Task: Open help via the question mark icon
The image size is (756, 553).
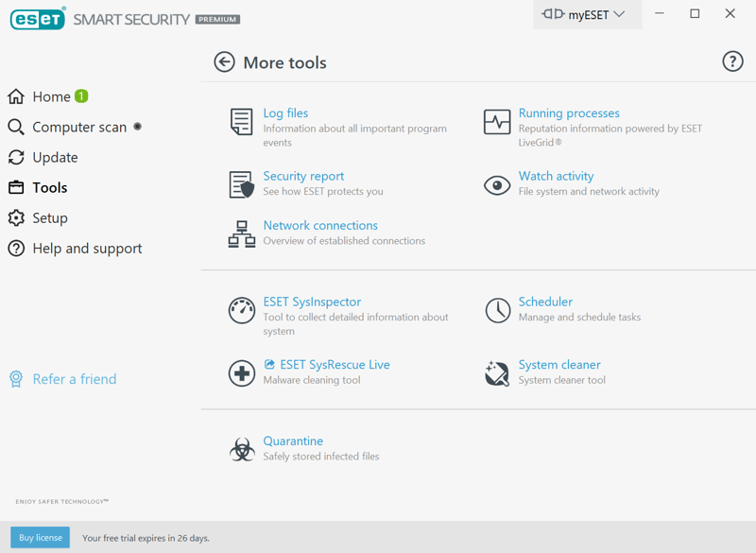Action: [732, 61]
